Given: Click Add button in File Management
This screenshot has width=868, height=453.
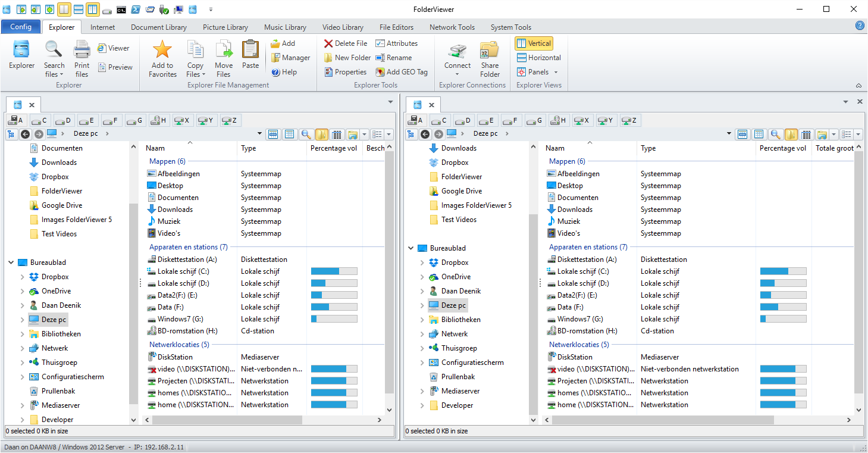Looking at the screenshot, I should click(283, 43).
